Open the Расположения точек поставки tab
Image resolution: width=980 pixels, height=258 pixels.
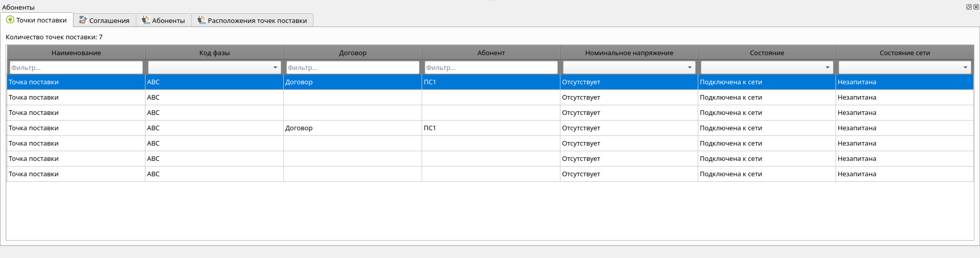257,20
